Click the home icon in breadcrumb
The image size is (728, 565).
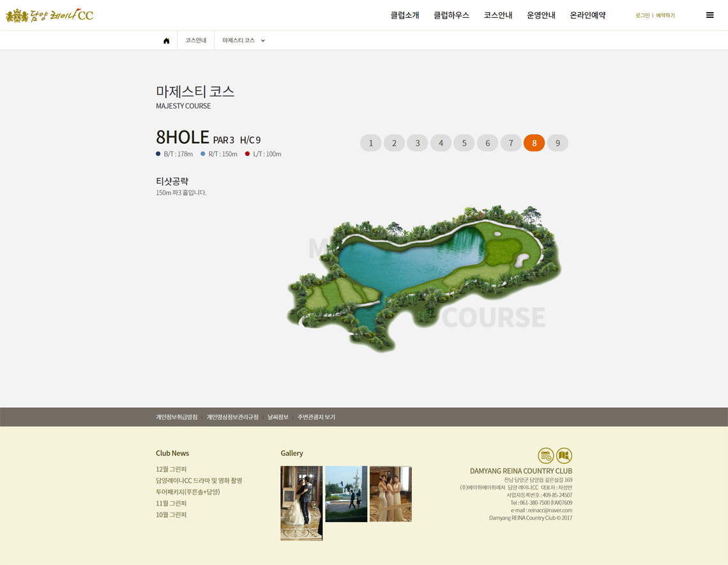(x=166, y=41)
